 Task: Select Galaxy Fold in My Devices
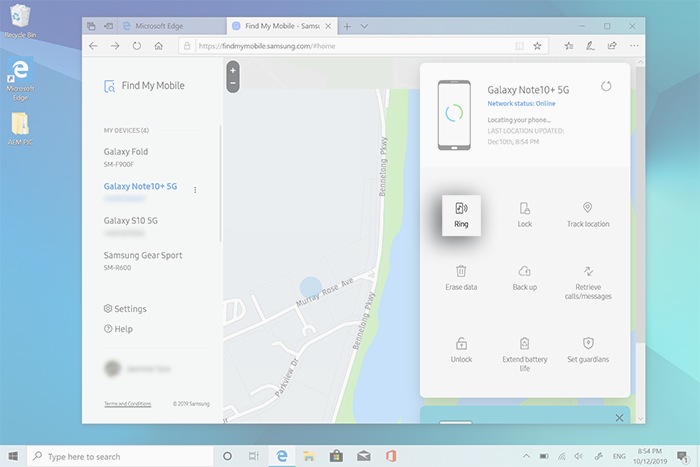[x=126, y=157]
